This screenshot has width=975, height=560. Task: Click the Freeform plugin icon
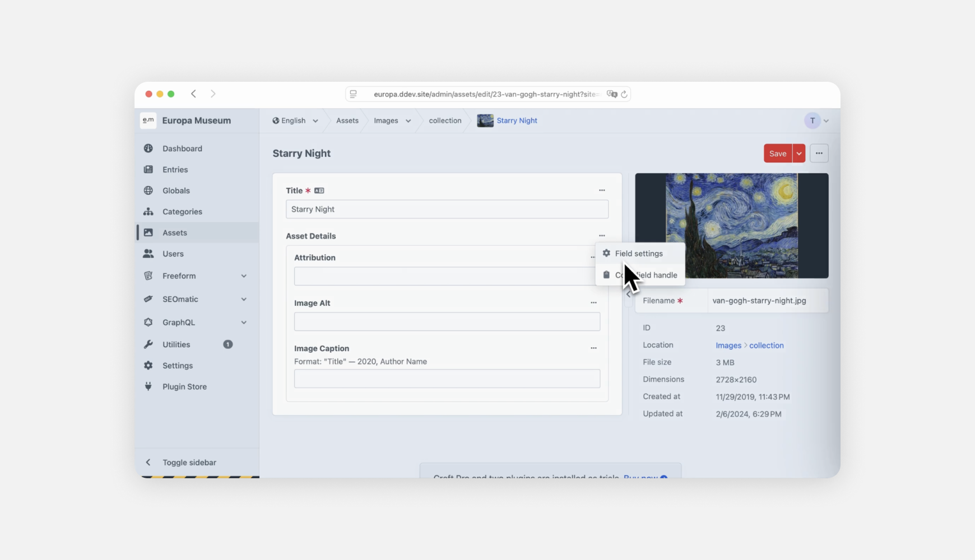point(148,276)
